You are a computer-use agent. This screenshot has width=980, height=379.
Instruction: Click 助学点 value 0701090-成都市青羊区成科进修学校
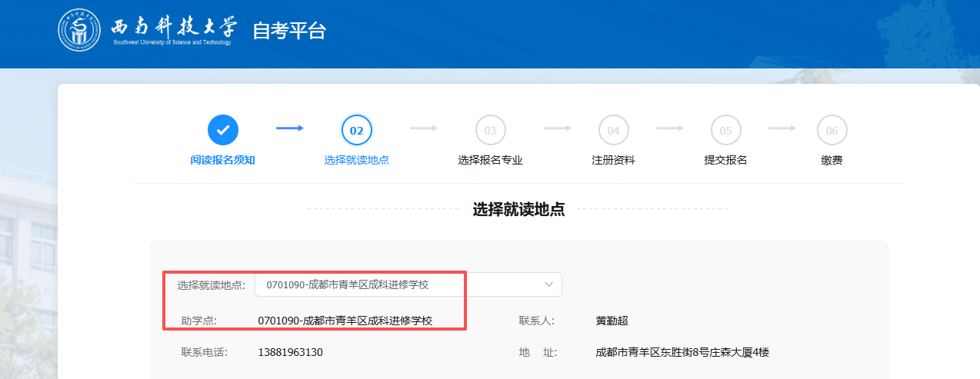345,321
